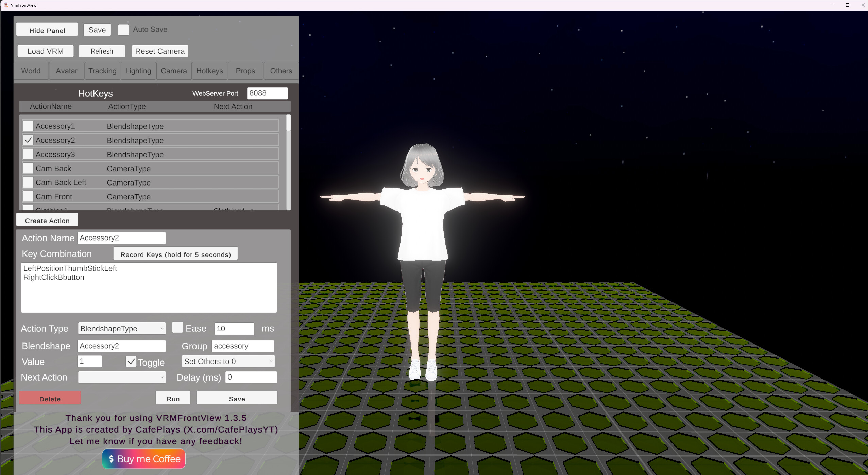Open the Action Type dropdown

click(x=121, y=328)
